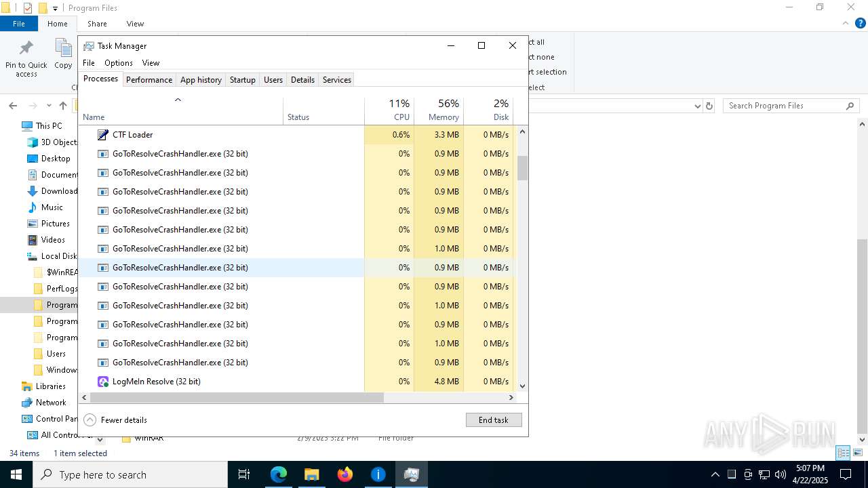The height and width of the screenshot is (488, 868).
Task: Open the Users folder in navigation tree
Action: pyautogui.click(x=51, y=354)
